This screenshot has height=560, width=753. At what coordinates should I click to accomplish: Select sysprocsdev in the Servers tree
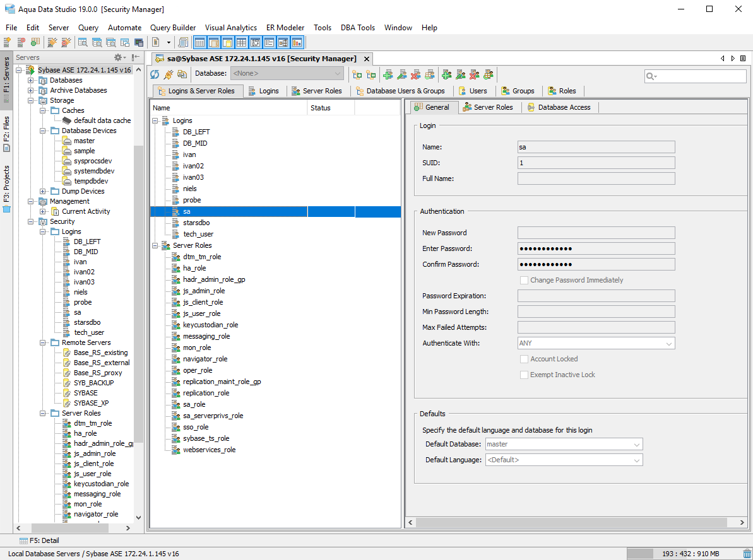(x=93, y=161)
